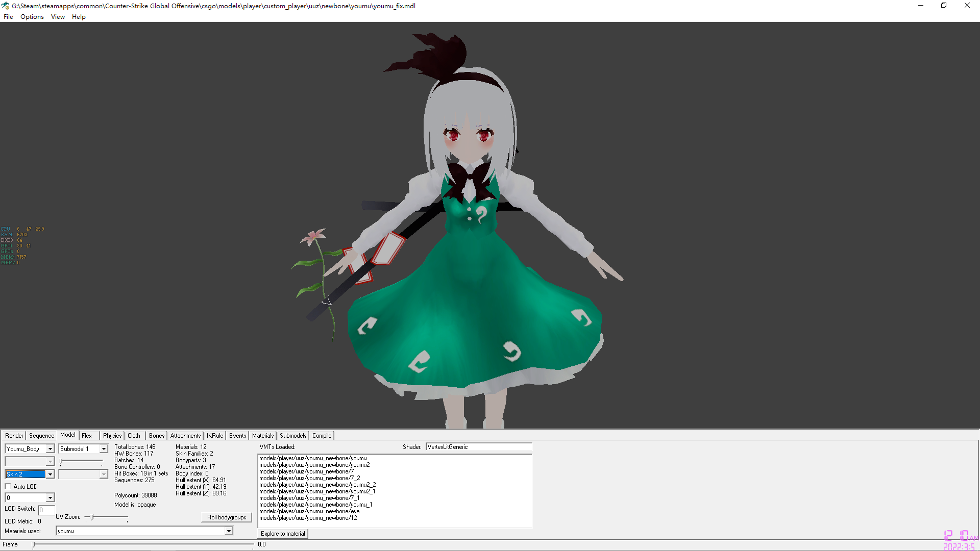The height and width of the screenshot is (551, 980).
Task: Switch to the Render tab
Action: tap(14, 436)
